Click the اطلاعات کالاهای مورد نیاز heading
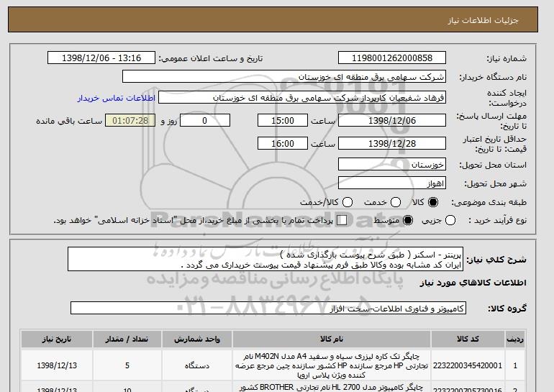The image size is (554, 392). tap(473, 283)
